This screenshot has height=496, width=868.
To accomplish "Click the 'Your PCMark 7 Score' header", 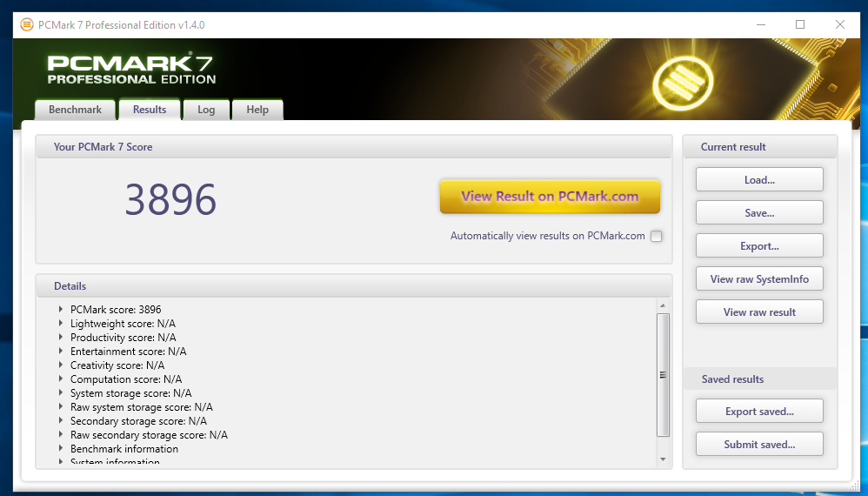I will pyautogui.click(x=103, y=147).
